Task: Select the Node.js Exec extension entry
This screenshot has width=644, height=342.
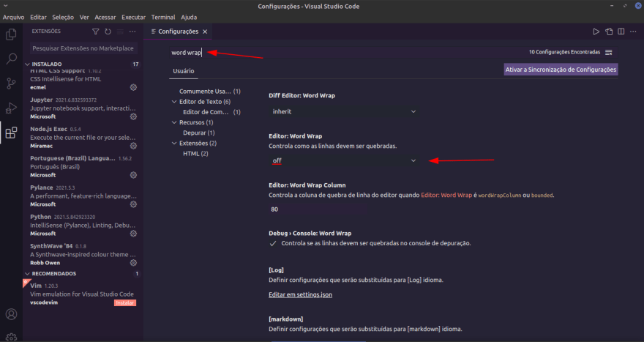Action: [x=83, y=137]
